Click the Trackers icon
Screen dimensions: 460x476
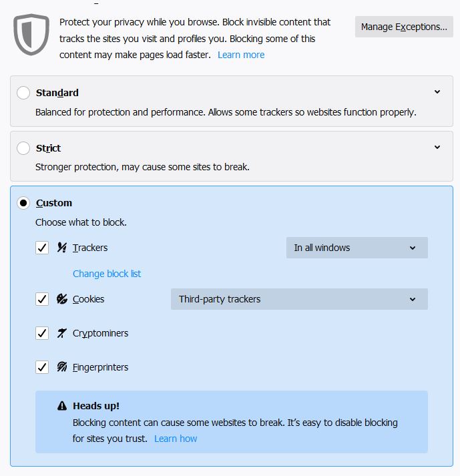click(62, 248)
